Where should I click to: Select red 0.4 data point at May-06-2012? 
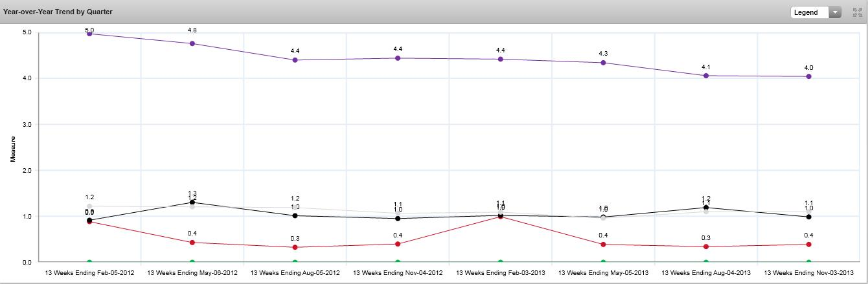192,243
